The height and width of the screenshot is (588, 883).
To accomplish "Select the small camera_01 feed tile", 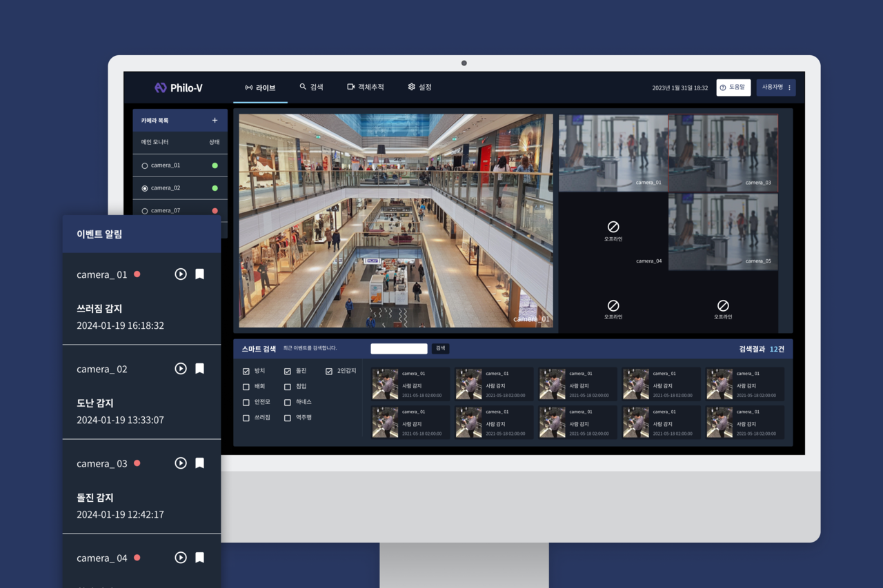I will pyautogui.click(x=613, y=152).
